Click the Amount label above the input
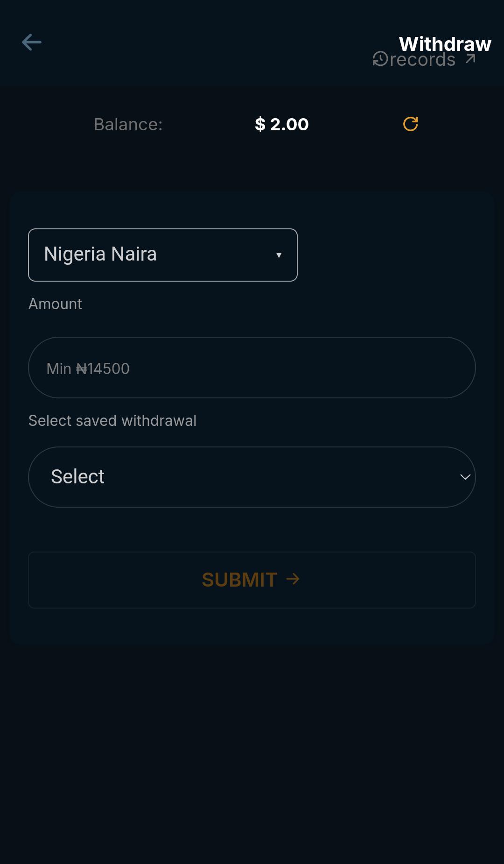This screenshot has width=504, height=864. coord(55,304)
